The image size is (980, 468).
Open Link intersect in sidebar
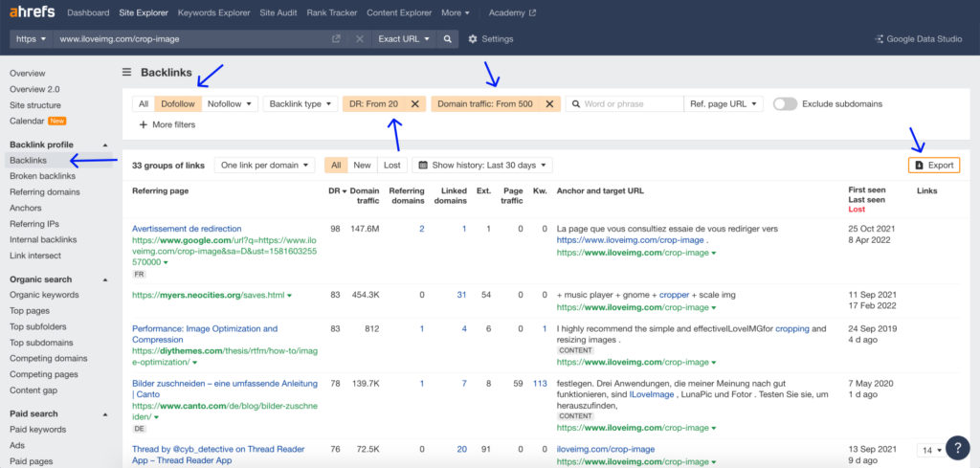point(35,256)
